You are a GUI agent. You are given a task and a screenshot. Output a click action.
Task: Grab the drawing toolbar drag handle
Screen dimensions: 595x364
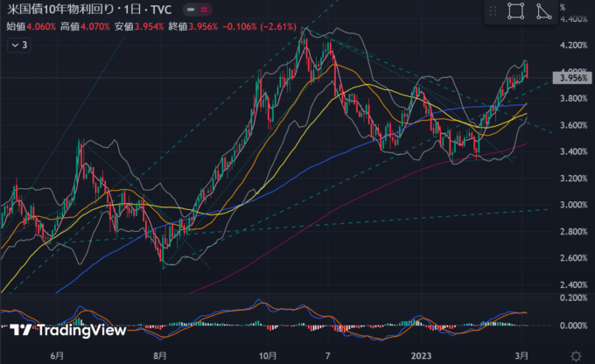point(494,11)
